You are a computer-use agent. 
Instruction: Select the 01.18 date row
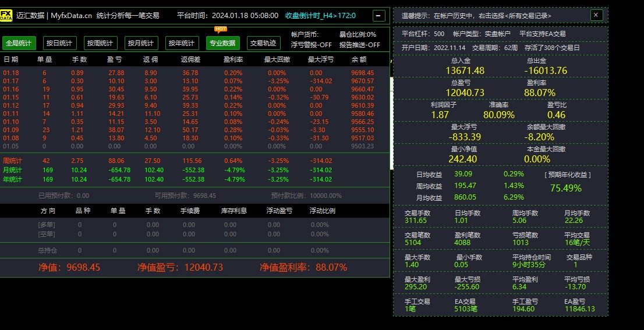(x=194, y=73)
